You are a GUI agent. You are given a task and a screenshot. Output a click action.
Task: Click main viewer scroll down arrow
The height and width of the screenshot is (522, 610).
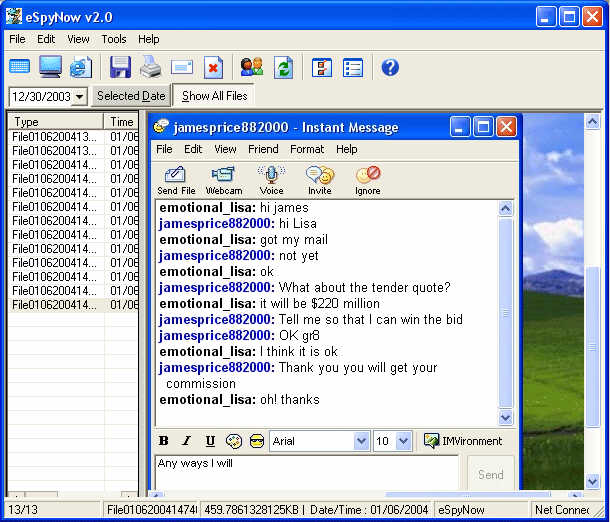(x=592, y=482)
